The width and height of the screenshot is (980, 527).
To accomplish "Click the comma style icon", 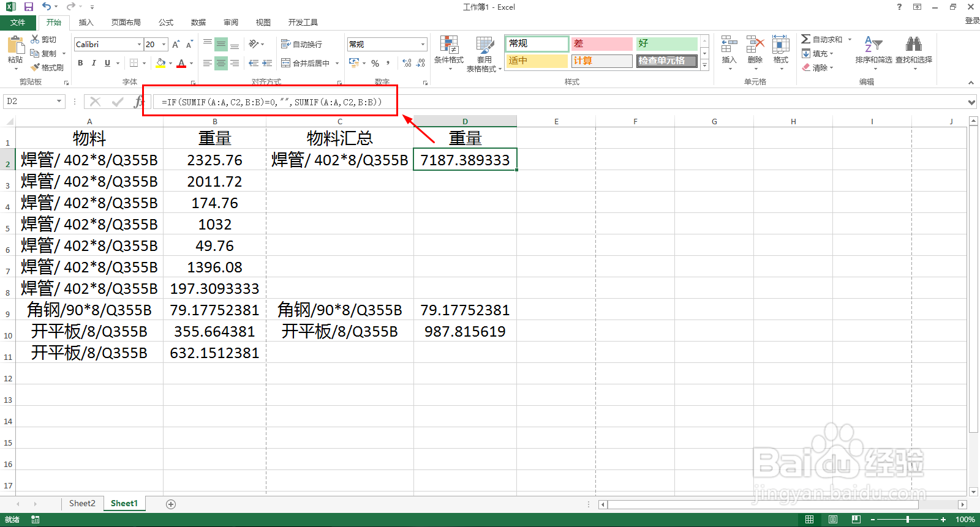I will pos(388,63).
